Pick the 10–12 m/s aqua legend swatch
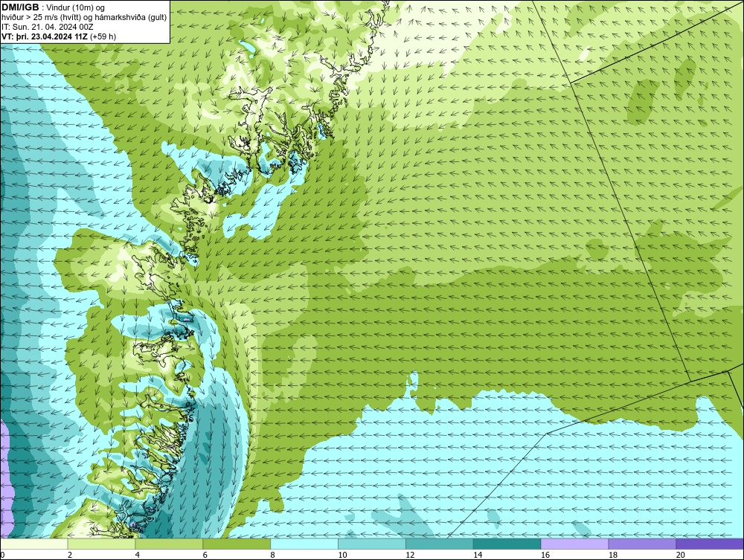 click(x=372, y=544)
